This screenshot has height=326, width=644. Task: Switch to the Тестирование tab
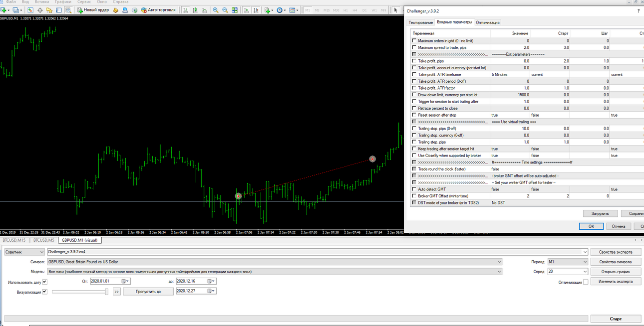pyautogui.click(x=421, y=22)
